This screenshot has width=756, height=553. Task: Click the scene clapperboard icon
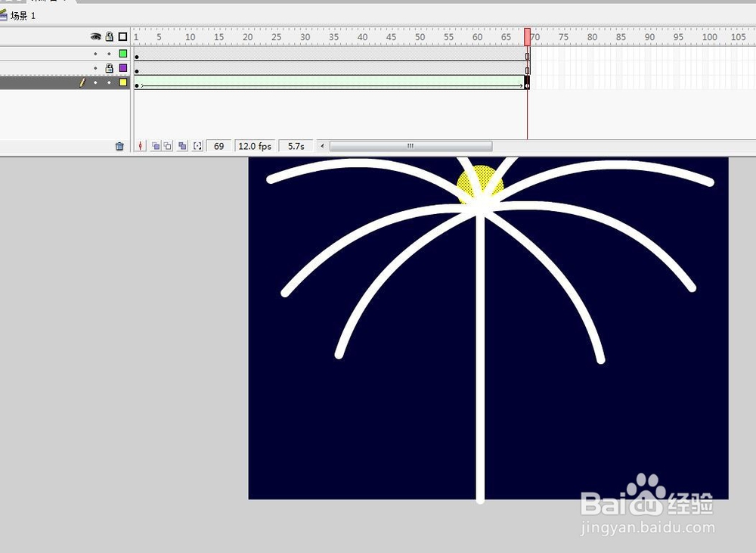tap(3, 15)
